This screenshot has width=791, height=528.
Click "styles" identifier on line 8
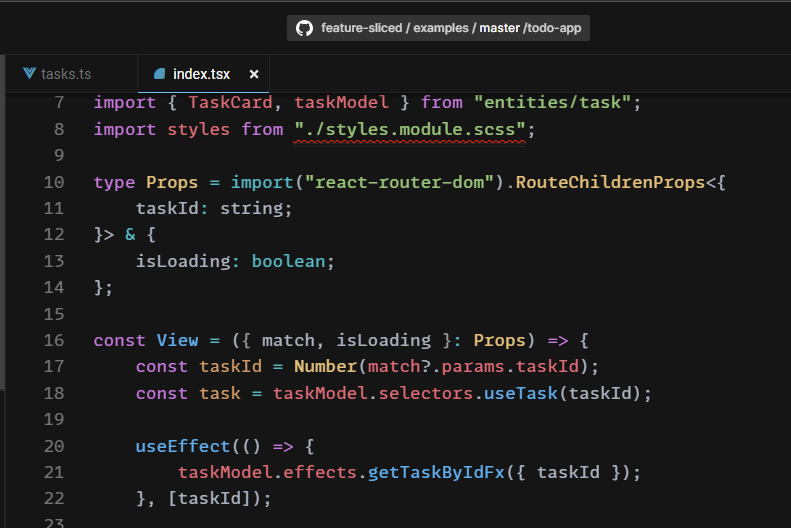click(198, 130)
